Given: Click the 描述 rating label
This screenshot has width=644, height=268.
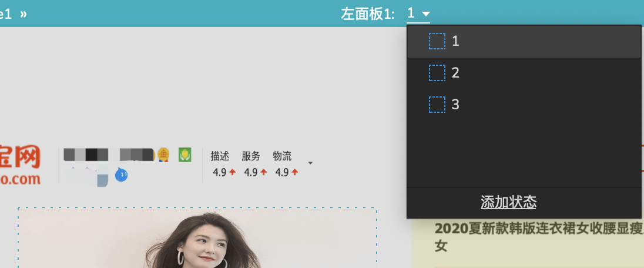Looking at the screenshot, I should click(x=220, y=156).
